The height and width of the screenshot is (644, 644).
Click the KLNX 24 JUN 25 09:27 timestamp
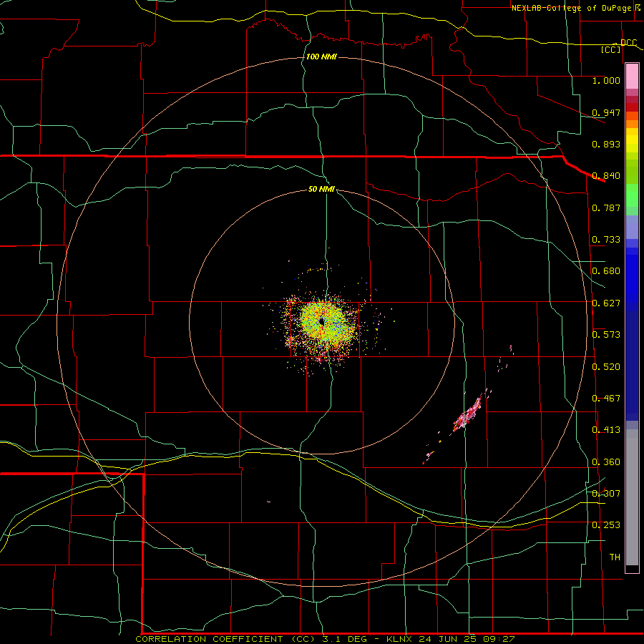click(451, 639)
